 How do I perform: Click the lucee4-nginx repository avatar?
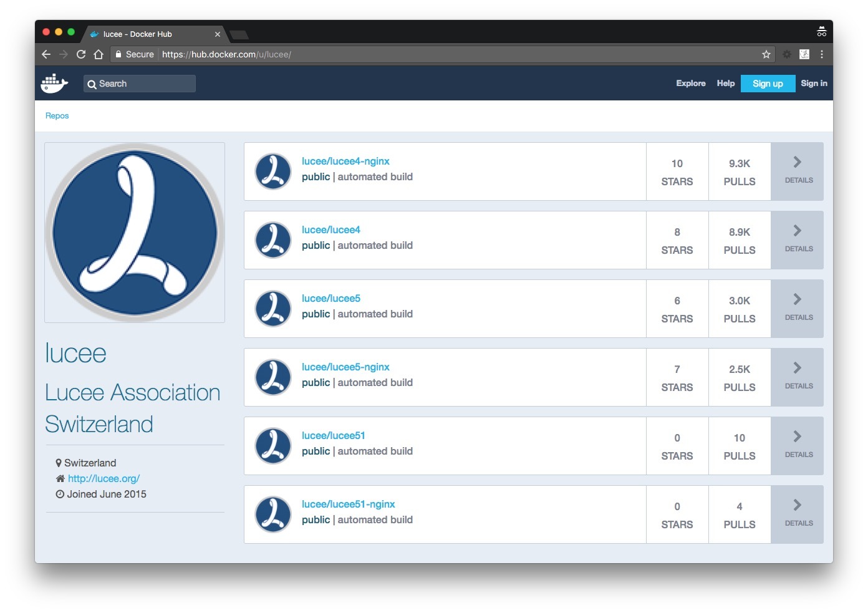point(273,171)
